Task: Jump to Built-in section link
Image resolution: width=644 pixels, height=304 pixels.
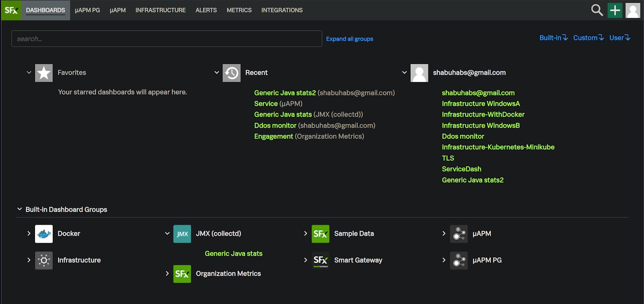Action: click(553, 38)
